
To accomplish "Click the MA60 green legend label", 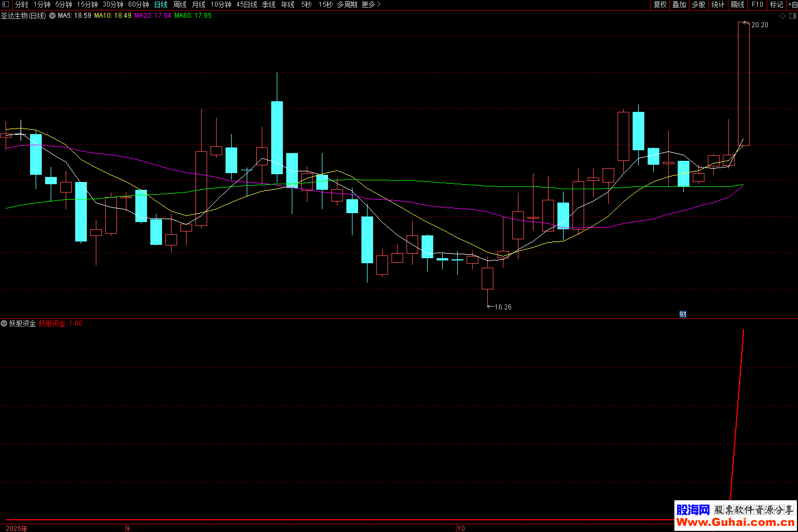I will tap(193, 16).
